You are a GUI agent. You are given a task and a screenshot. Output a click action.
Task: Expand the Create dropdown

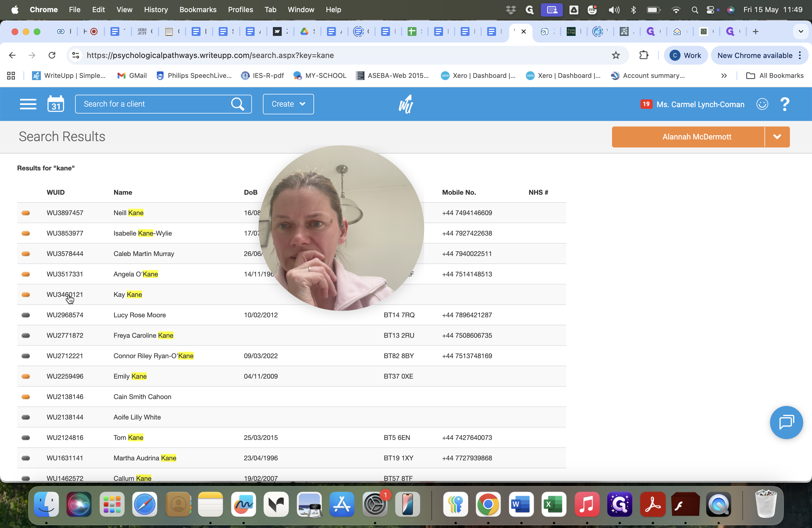click(x=288, y=104)
